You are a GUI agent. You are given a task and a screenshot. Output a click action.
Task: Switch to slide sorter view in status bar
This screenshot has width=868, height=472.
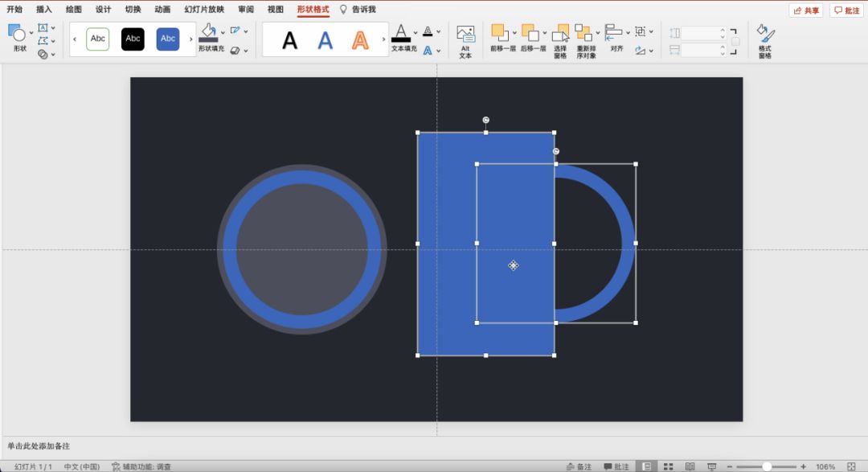point(668,466)
